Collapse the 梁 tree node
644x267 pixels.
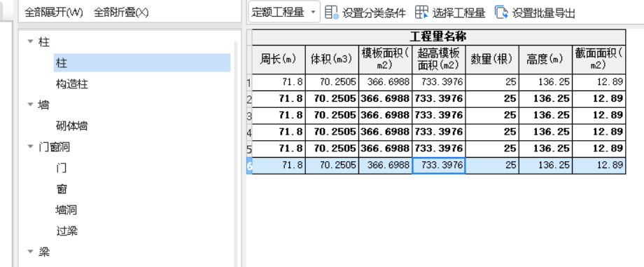pos(30,251)
